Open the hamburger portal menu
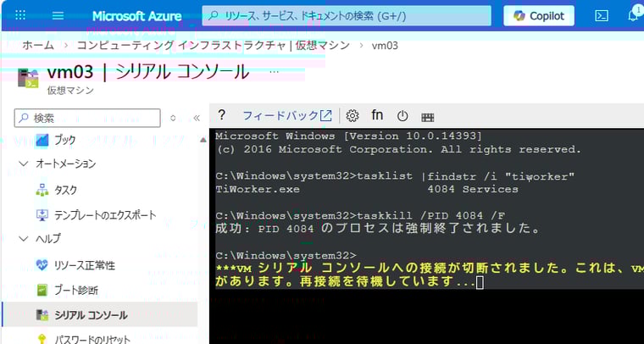This screenshot has width=644, height=344. click(58, 15)
